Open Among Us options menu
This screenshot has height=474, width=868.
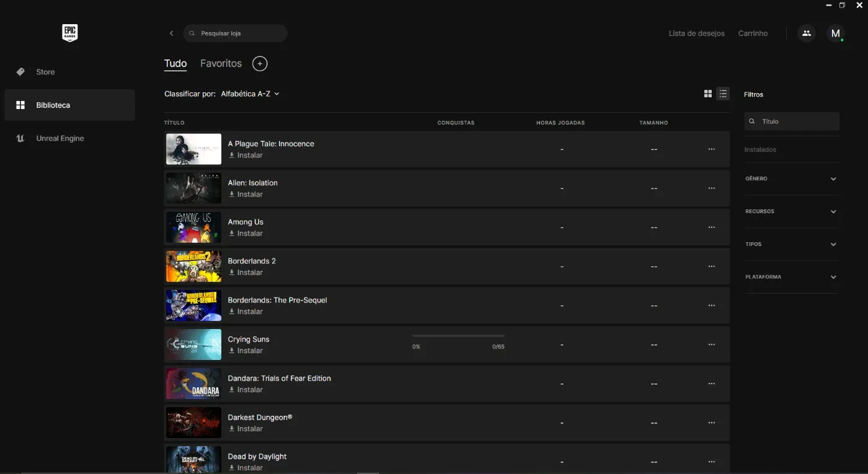pyautogui.click(x=711, y=227)
